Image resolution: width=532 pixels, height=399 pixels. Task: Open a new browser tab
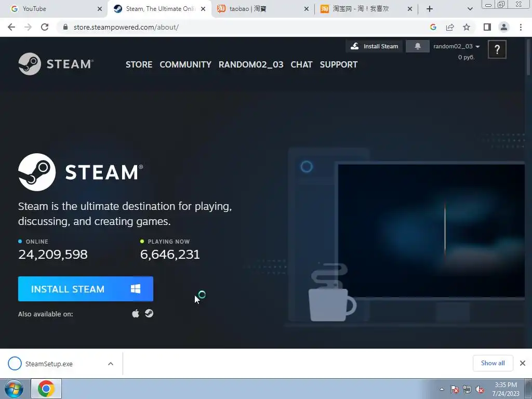pos(430,9)
